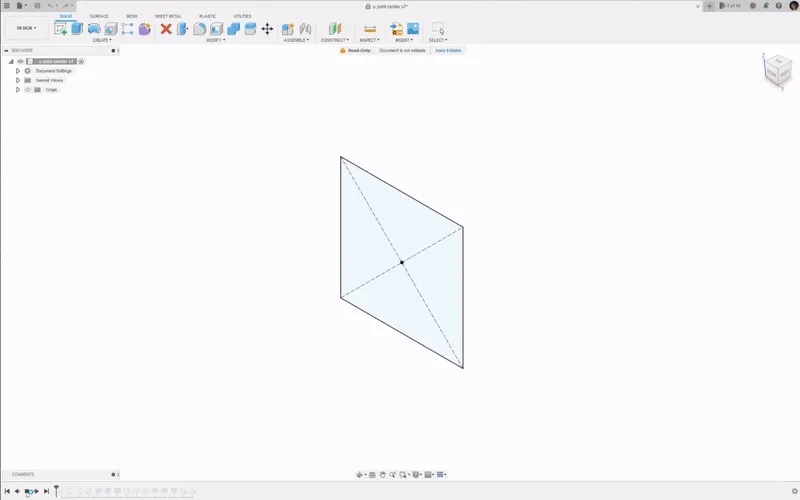Step timeline back one feature
The image size is (800, 500).
coord(17,491)
